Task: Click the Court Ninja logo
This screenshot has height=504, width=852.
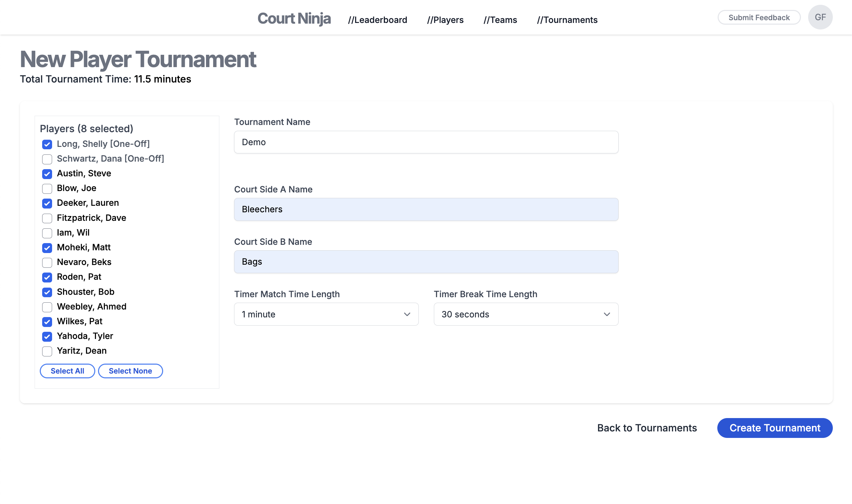Action: point(294,19)
